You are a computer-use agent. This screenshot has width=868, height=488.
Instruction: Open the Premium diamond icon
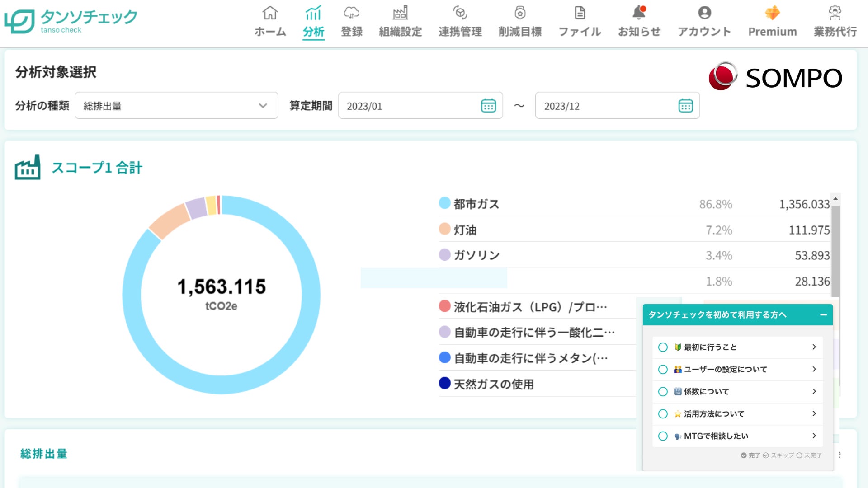click(x=772, y=13)
